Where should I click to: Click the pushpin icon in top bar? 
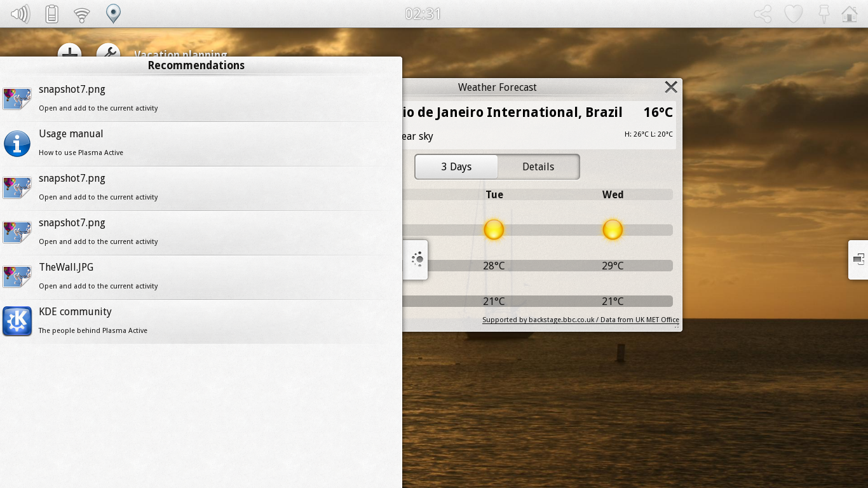[824, 14]
